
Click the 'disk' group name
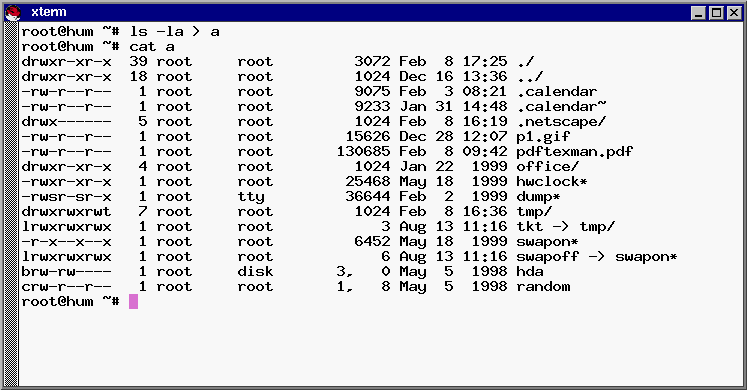255,271
